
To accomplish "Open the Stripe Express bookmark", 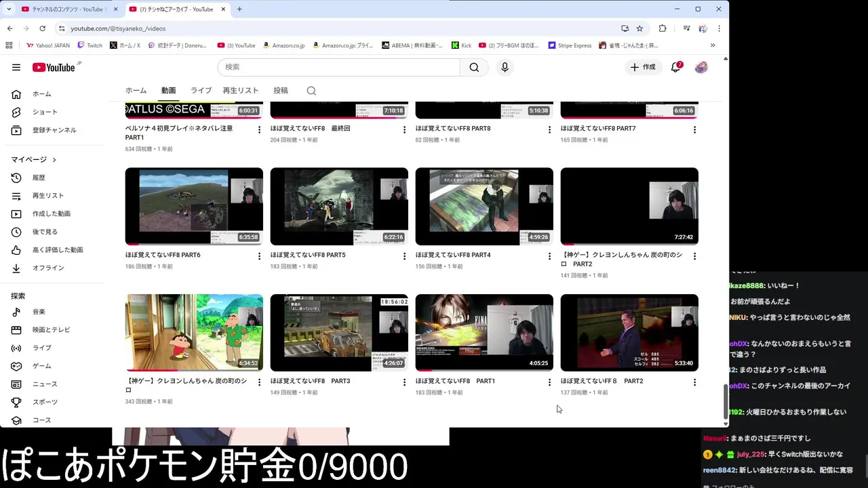I will (570, 45).
